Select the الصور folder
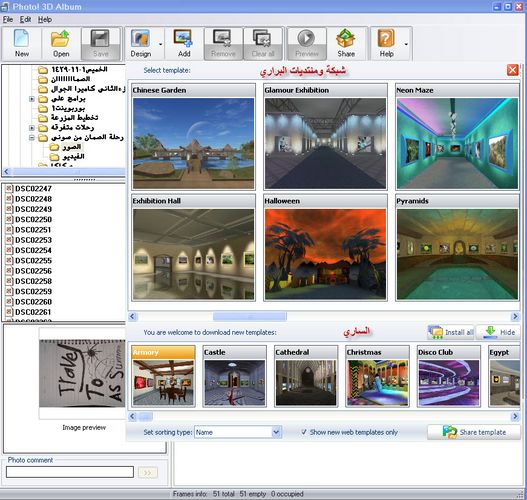The width and height of the screenshot is (527, 500). pos(71,147)
